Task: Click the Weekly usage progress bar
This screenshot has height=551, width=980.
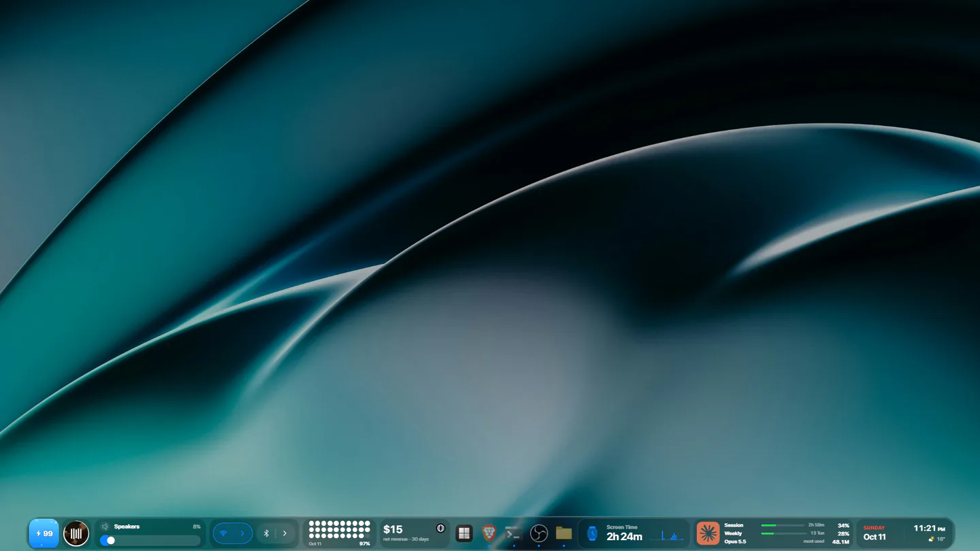Action: [783, 533]
